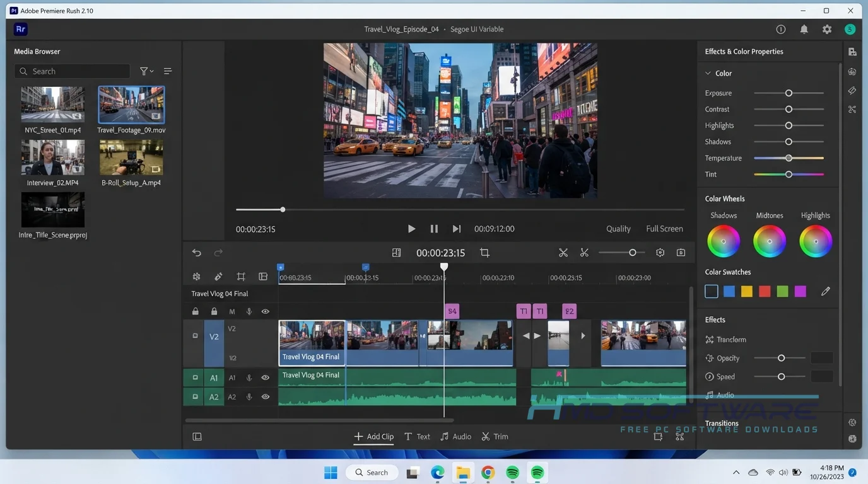
Task: Click the Play button under preview
Action: (x=411, y=229)
